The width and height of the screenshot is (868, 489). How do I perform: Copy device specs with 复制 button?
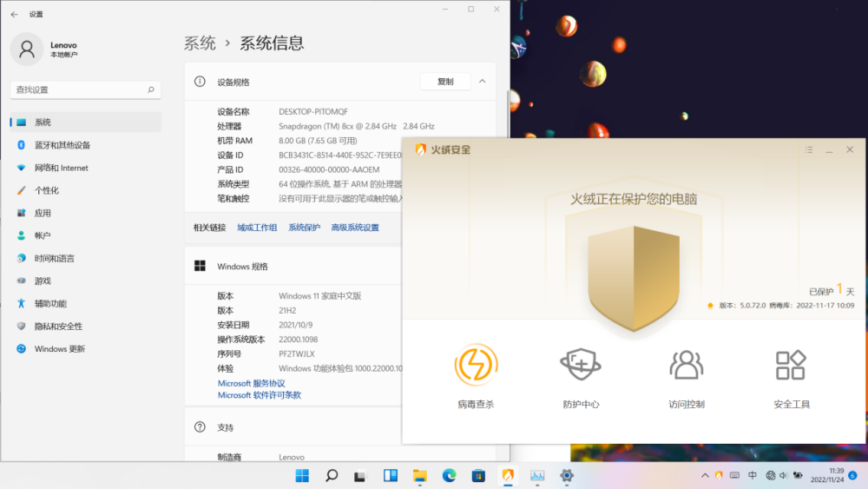[x=445, y=82]
